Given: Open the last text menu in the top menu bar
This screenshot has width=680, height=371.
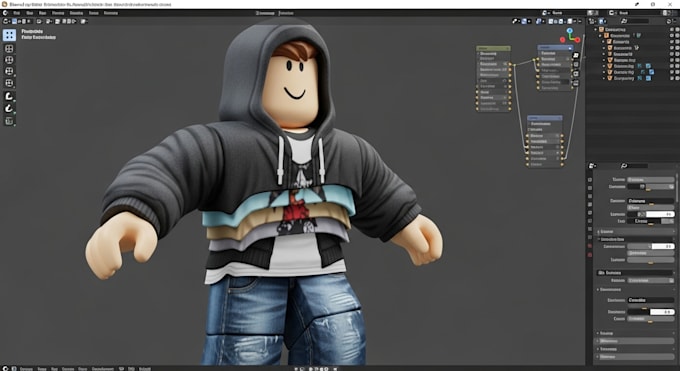Looking at the screenshot, I should click(x=111, y=13).
